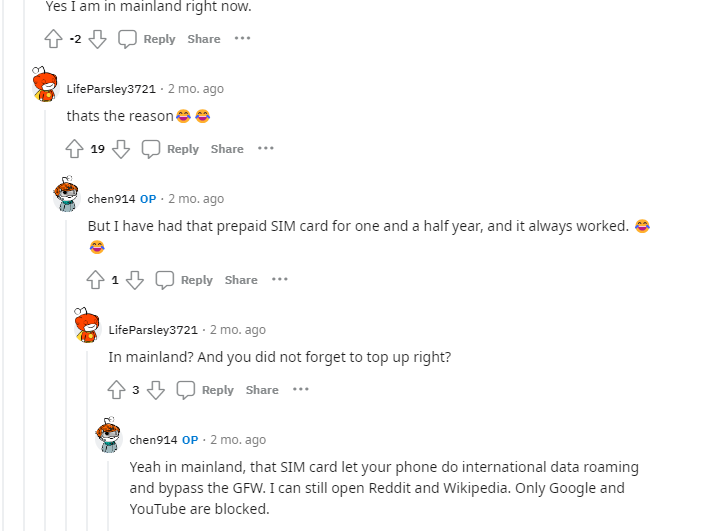The image size is (710, 531).
Task: Share the 'Yes I am in mainland' comment
Action: point(204,39)
